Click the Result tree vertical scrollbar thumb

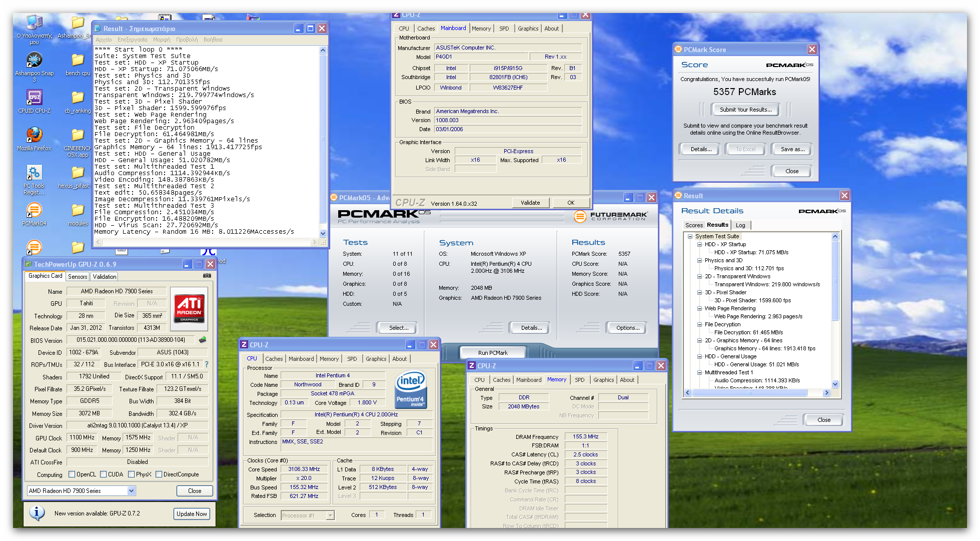[x=834, y=280]
